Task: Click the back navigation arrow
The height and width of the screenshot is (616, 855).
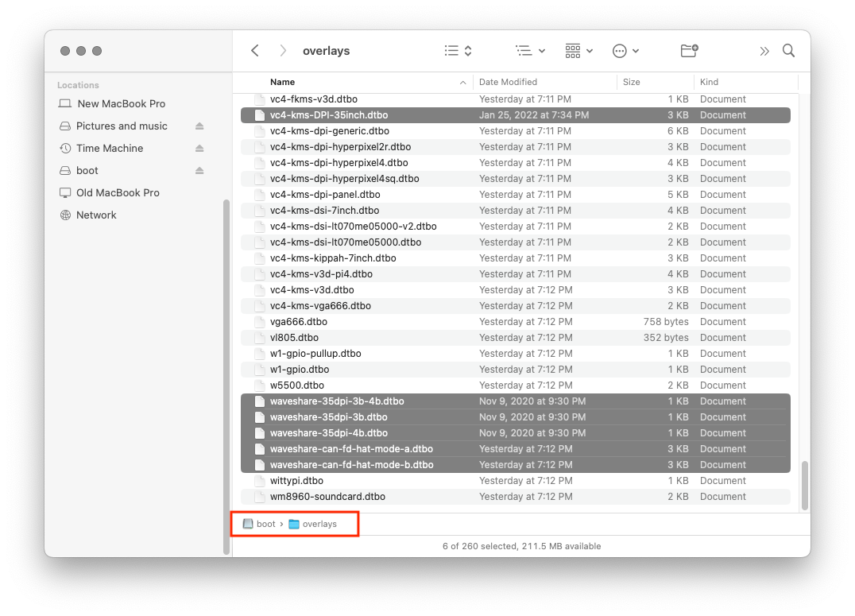Action: (x=254, y=50)
